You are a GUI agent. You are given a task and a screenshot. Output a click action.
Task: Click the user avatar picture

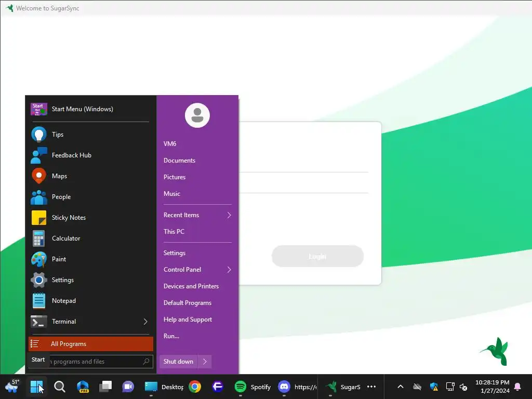coord(197,115)
